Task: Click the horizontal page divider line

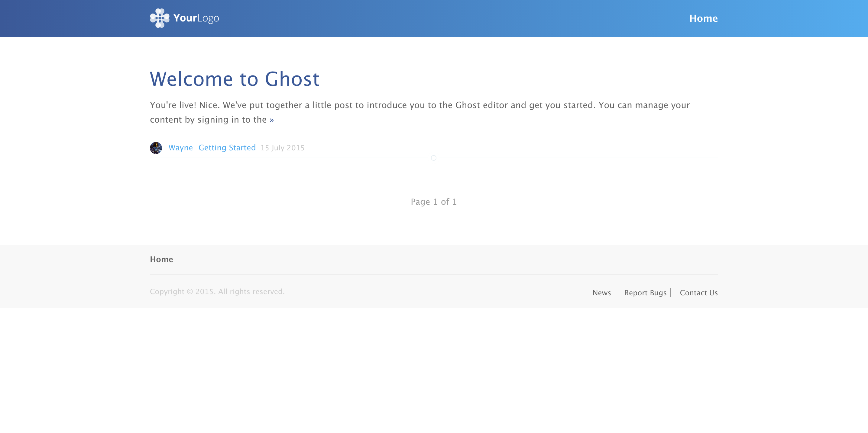Action: (x=434, y=158)
